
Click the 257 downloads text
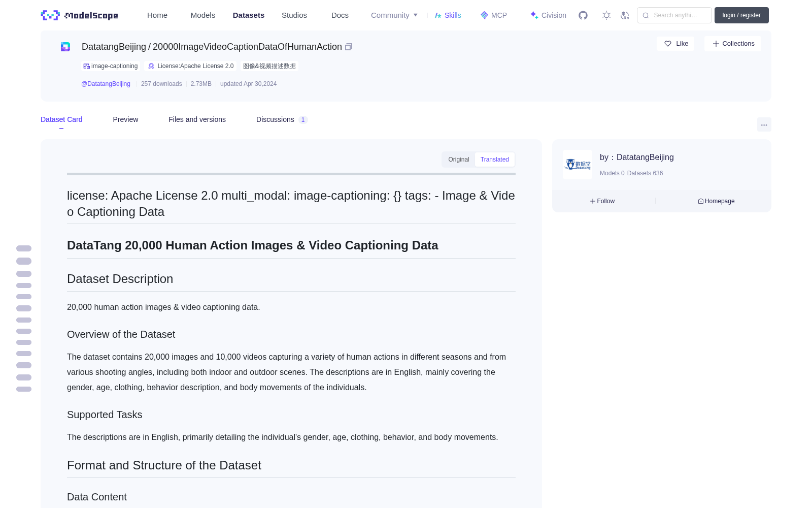(161, 84)
